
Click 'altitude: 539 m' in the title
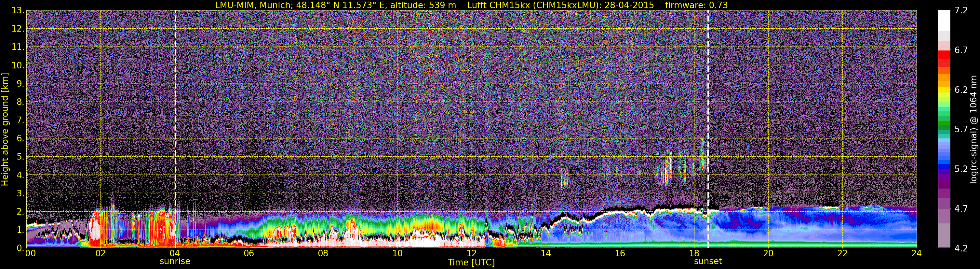tap(423, 5)
